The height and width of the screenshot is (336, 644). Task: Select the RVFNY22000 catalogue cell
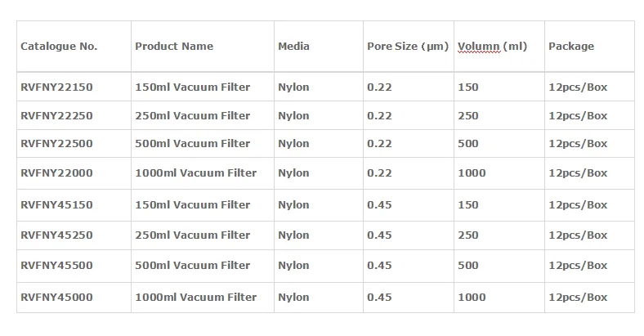(56, 173)
